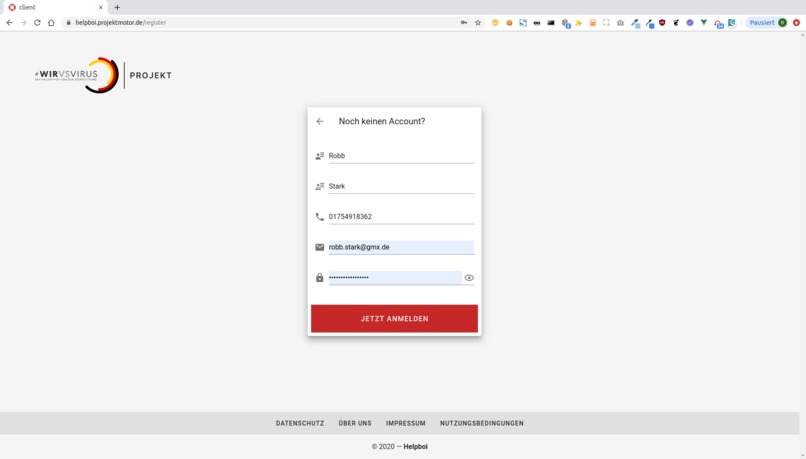
Task: Click the yellow smiley extension icon
Action: (495, 23)
